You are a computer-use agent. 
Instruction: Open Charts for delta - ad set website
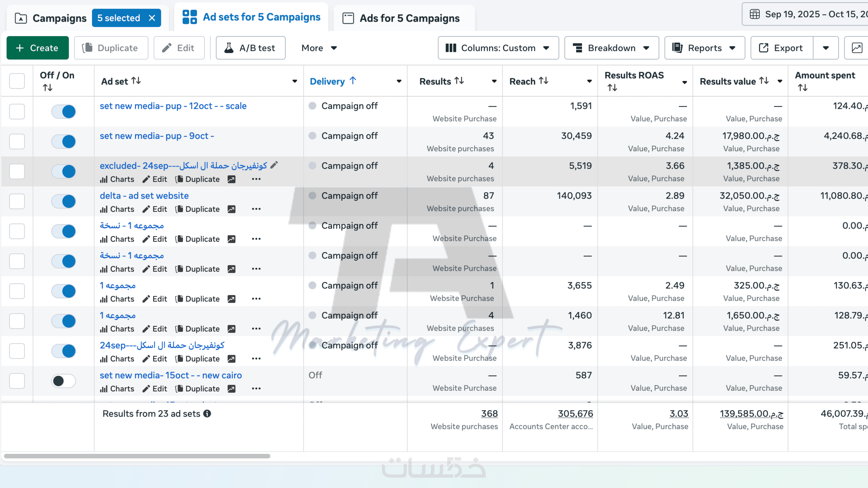tap(117, 209)
